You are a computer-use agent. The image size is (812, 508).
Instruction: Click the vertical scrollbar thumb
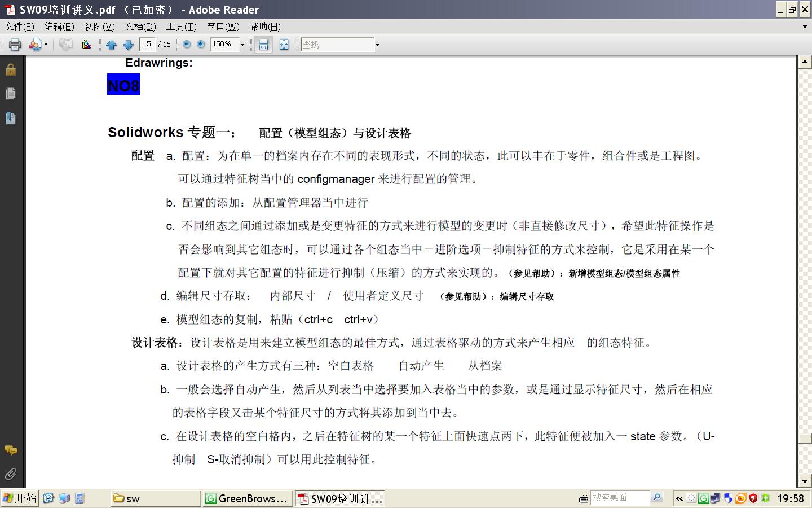805,439
